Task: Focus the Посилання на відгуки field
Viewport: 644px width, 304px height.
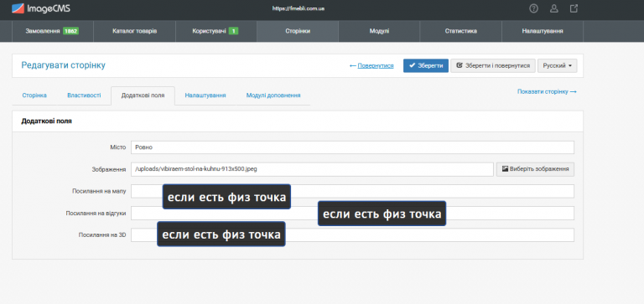Action: (352, 214)
